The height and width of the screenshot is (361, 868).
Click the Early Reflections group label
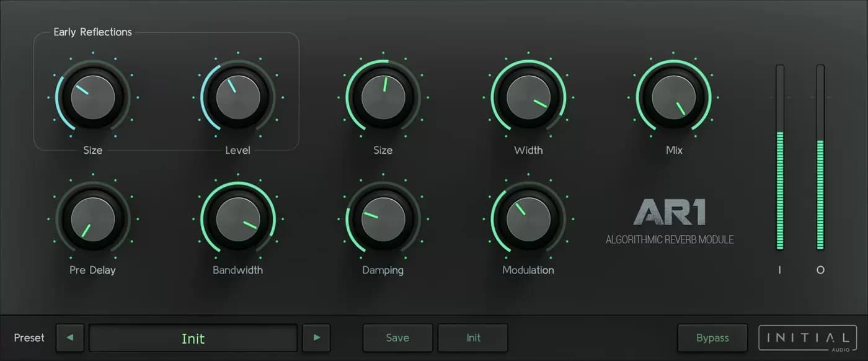93,32
